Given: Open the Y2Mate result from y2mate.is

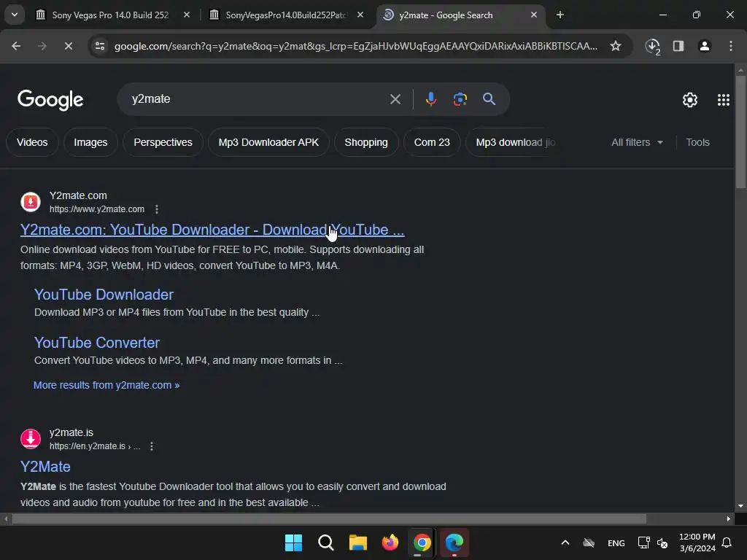Looking at the screenshot, I should 45,467.
